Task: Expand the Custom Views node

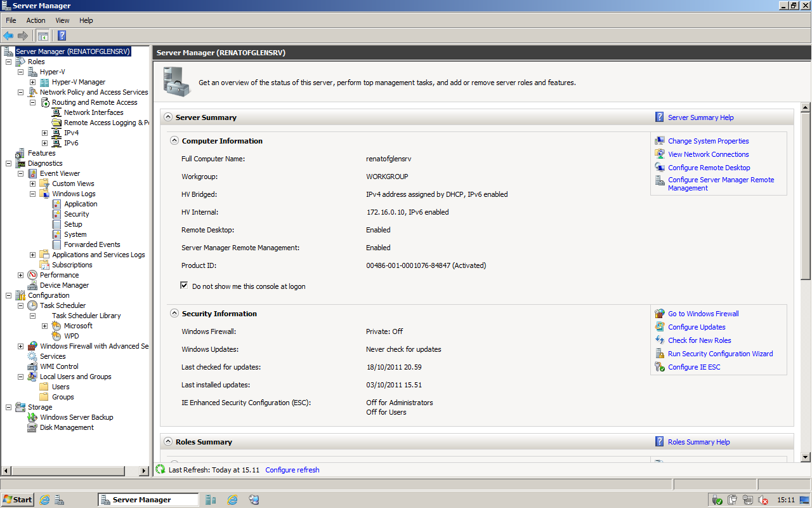Action: [32, 184]
